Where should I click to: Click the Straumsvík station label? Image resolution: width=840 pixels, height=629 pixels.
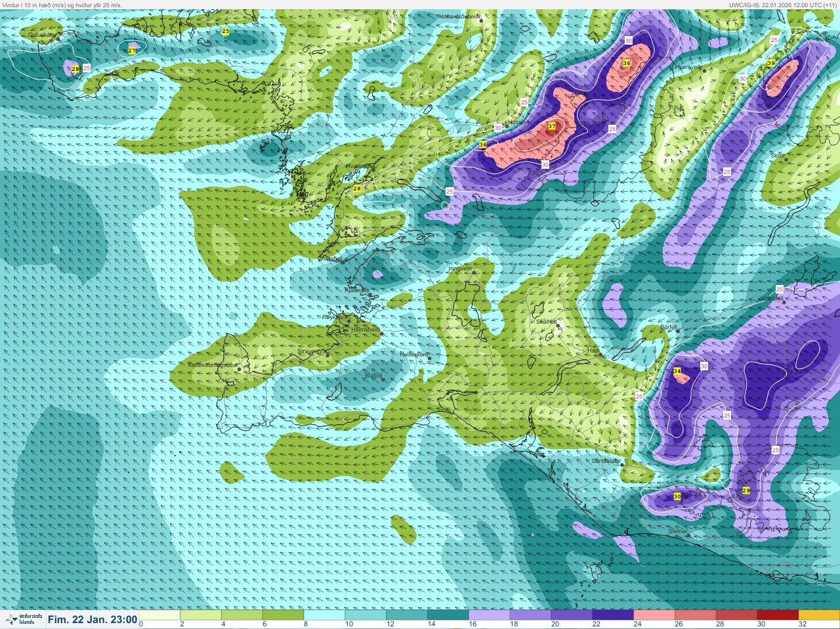click(x=312, y=352)
